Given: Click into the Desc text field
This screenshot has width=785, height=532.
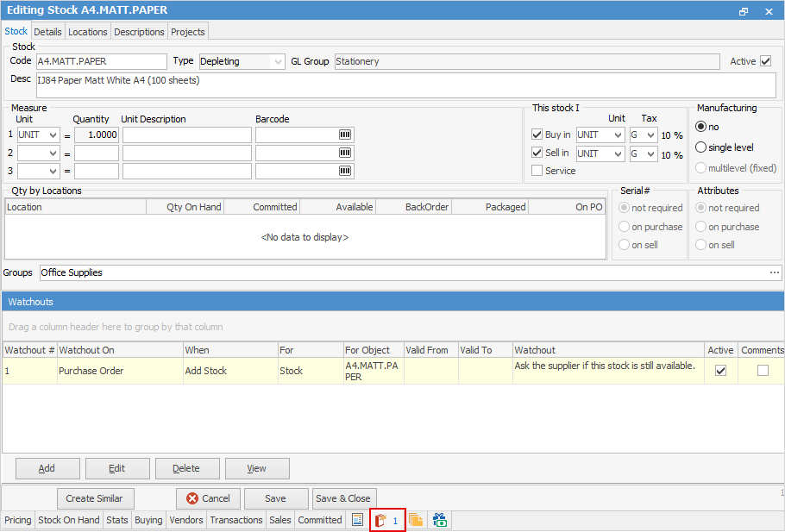Looking at the screenshot, I should (x=405, y=84).
